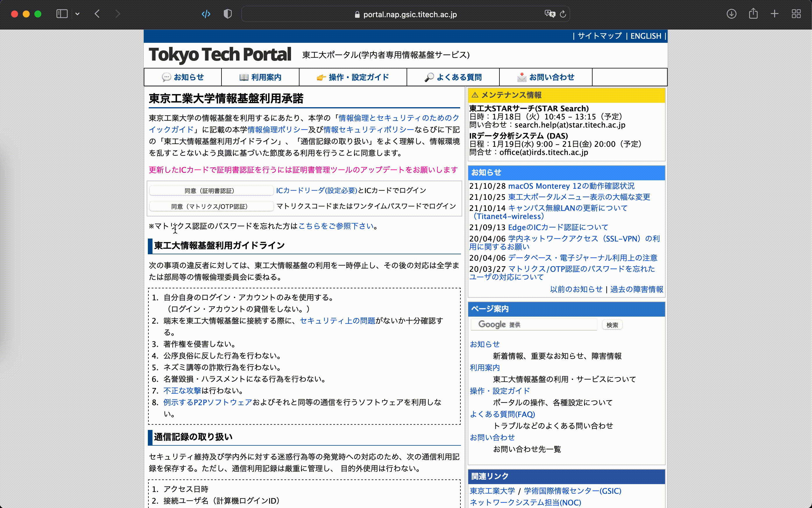Show downloads with the download icon

tap(731, 14)
